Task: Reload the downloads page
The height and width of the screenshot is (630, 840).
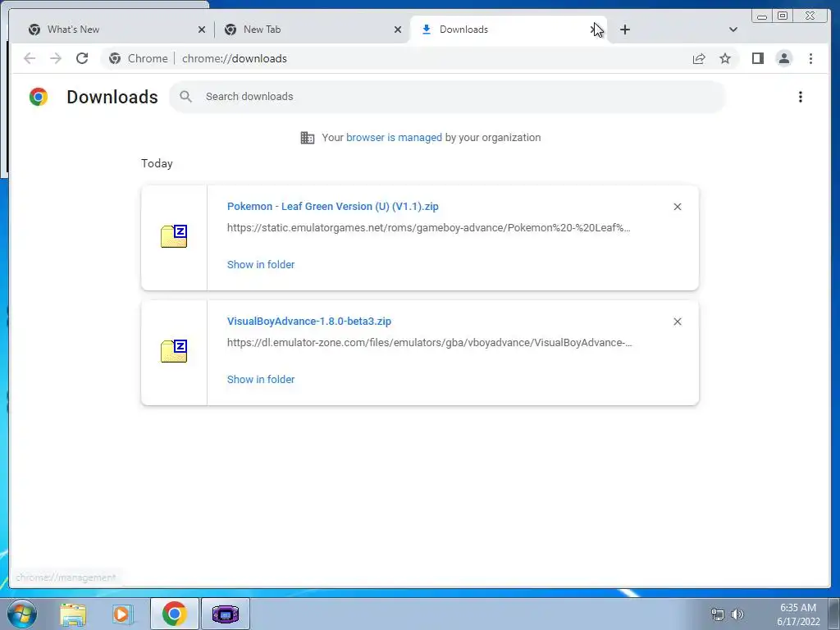Action: (82, 58)
